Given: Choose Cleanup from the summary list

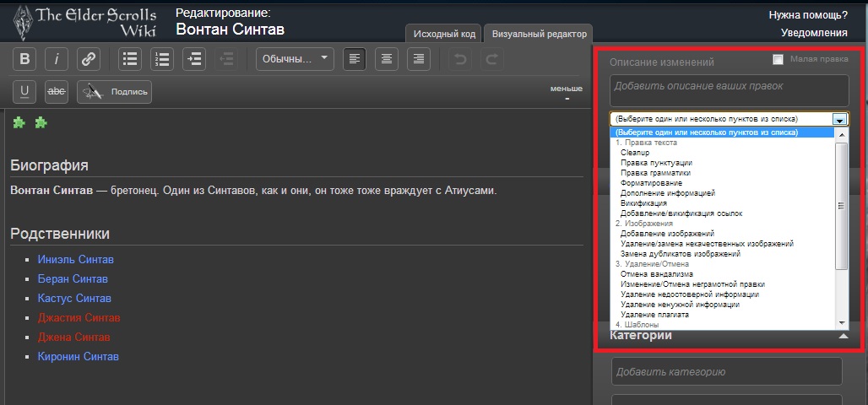Looking at the screenshot, I should [x=635, y=153].
